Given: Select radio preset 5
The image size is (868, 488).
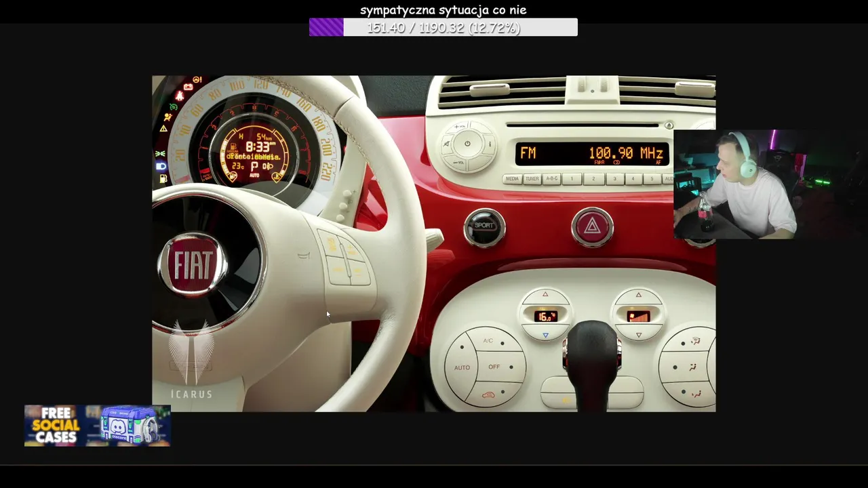Looking at the screenshot, I should 652,179.
